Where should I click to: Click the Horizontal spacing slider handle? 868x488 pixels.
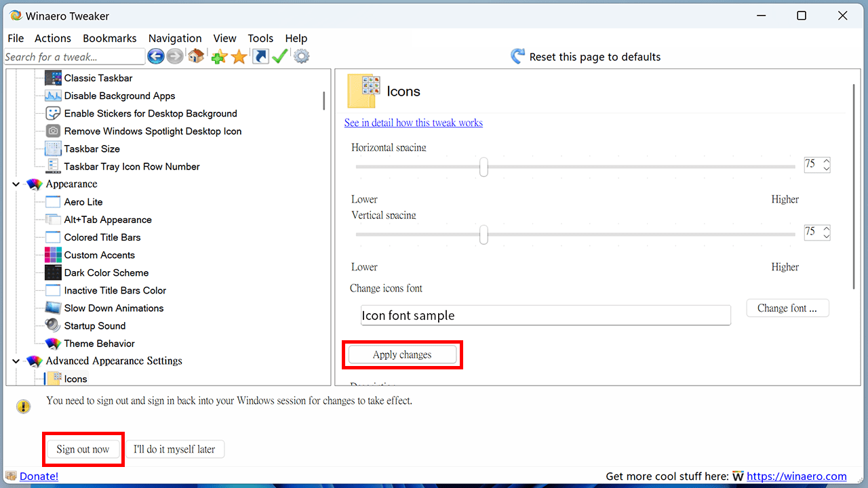click(484, 167)
